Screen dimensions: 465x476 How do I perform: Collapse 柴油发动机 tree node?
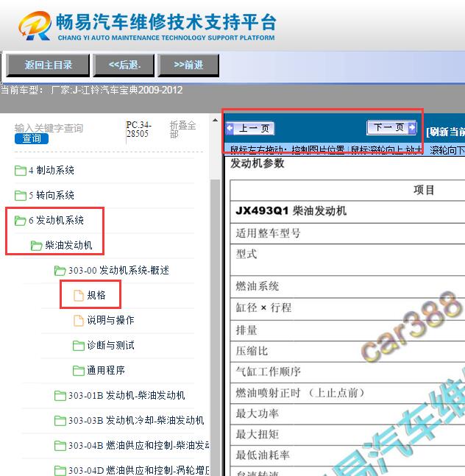tap(68, 245)
